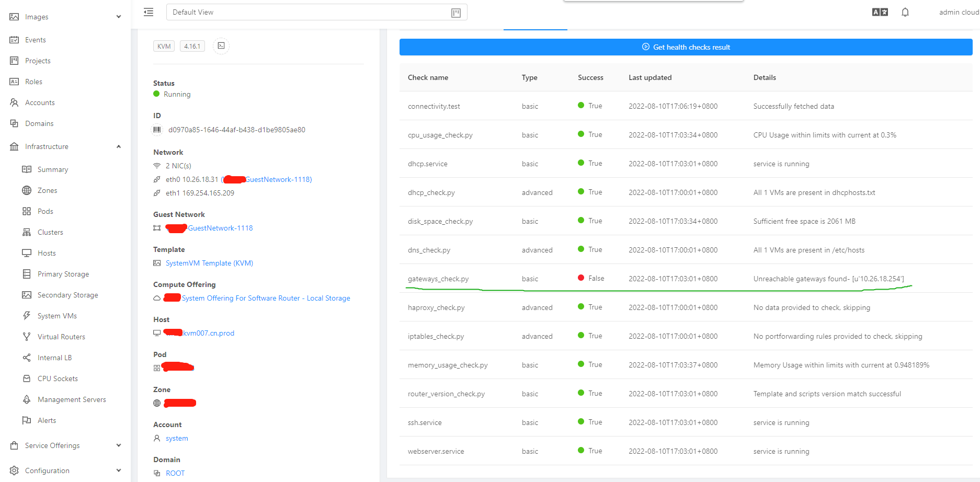The image size is (980, 482).
Task: Open system account link
Action: click(177, 438)
